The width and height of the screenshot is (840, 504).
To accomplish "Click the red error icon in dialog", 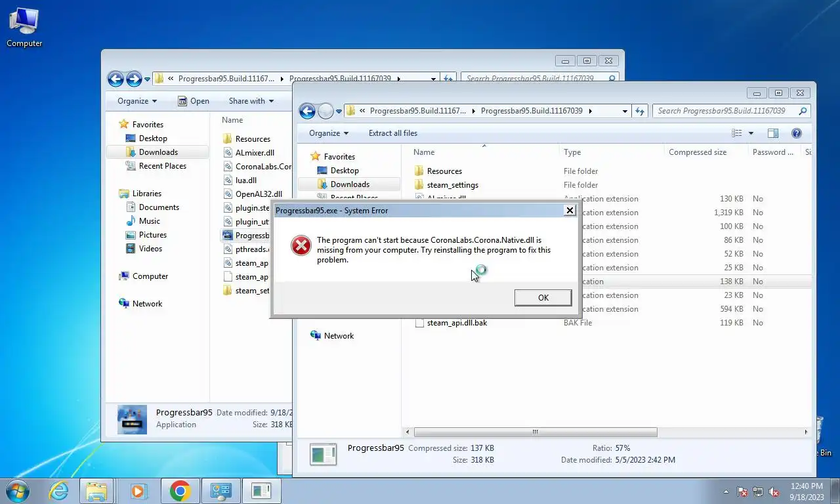I will [x=301, y=245].
